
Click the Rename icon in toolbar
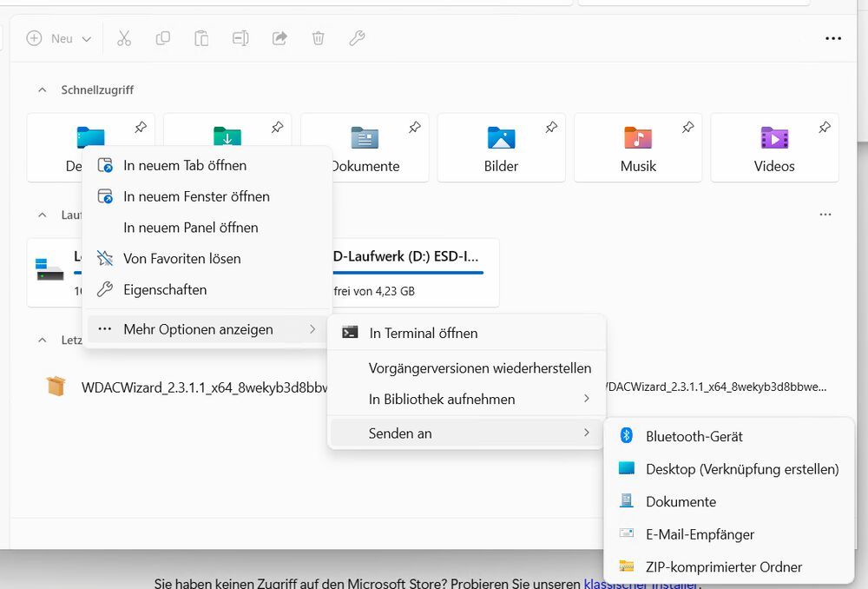pyautogui.click(x=240, y=38)
